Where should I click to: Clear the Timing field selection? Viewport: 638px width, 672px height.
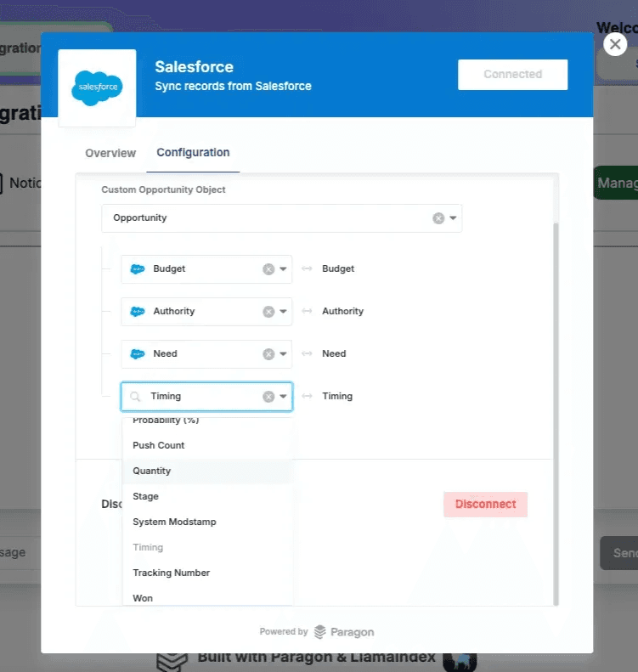pyautogui.click(x=268, y=397)
